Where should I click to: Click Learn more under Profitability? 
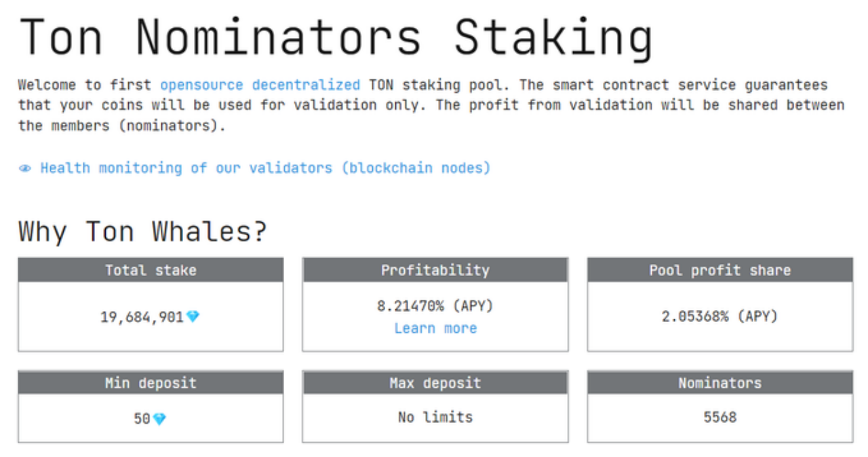coord(435,328)
